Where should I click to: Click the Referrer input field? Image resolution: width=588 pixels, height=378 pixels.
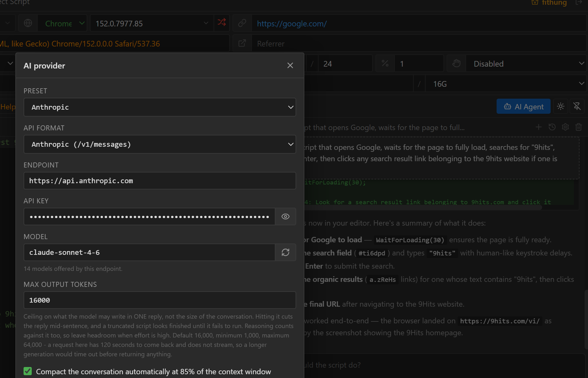(419, 43)
